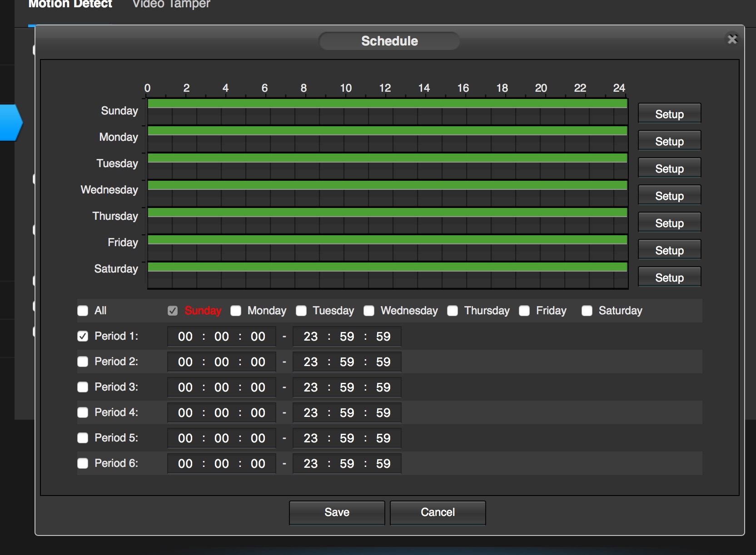Switch to the Video Tamper tab
This screenshot has height=555, width=756.
[171, 4]
